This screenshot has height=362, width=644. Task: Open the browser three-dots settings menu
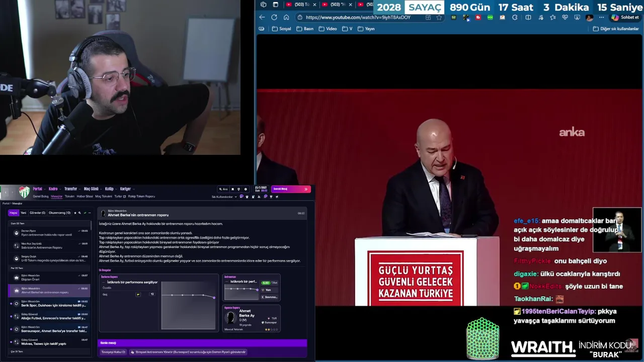[x=601, y=18]
